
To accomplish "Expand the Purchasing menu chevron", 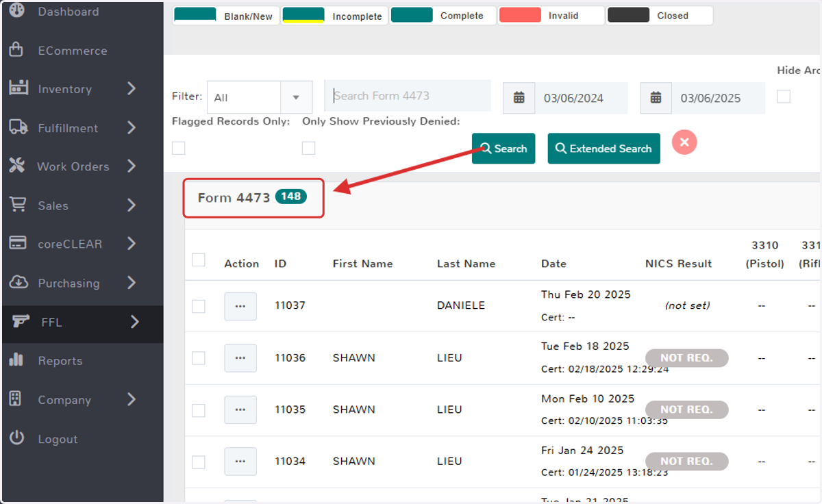I will (x=132, y=282).
